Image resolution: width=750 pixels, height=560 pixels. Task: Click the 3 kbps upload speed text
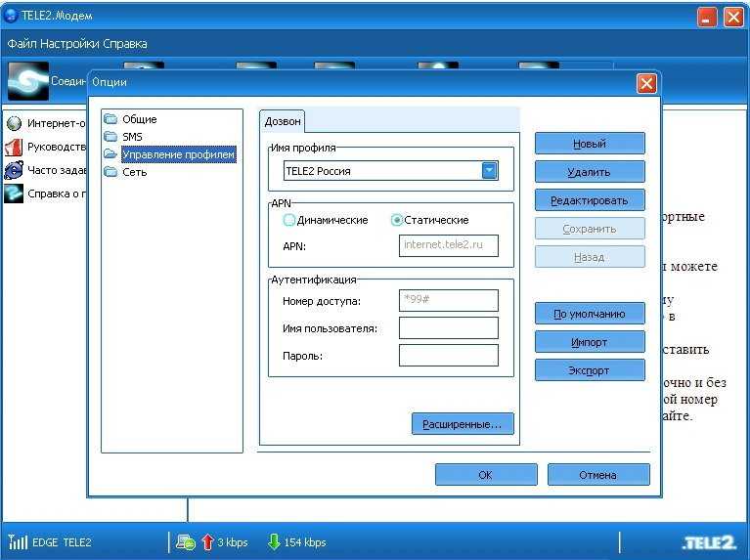(x=233, y=542)
